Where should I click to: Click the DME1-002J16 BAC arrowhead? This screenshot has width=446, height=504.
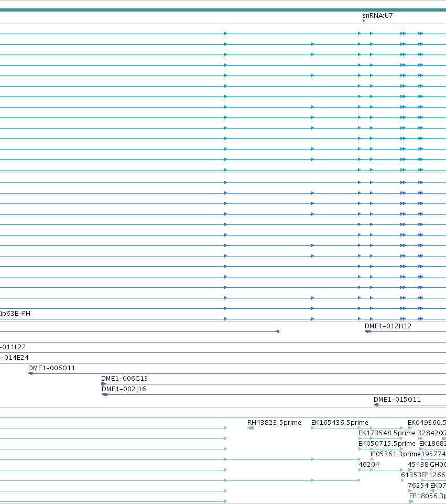pos(104,394)
